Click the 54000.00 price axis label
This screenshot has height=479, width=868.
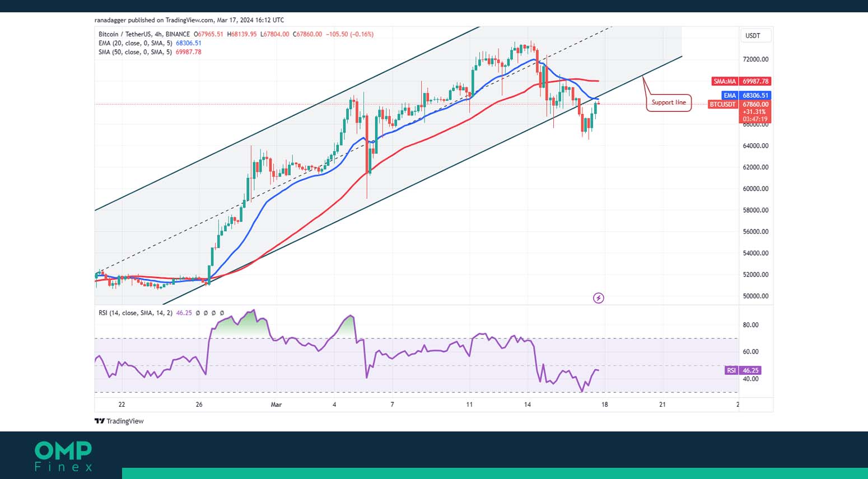pos(755,253)
